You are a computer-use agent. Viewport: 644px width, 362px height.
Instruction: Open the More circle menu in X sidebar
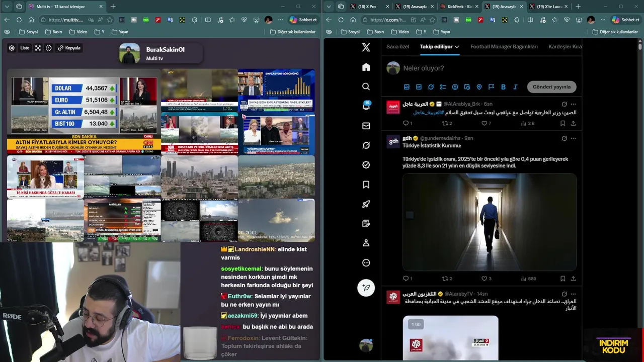click(x=366, y=262)
